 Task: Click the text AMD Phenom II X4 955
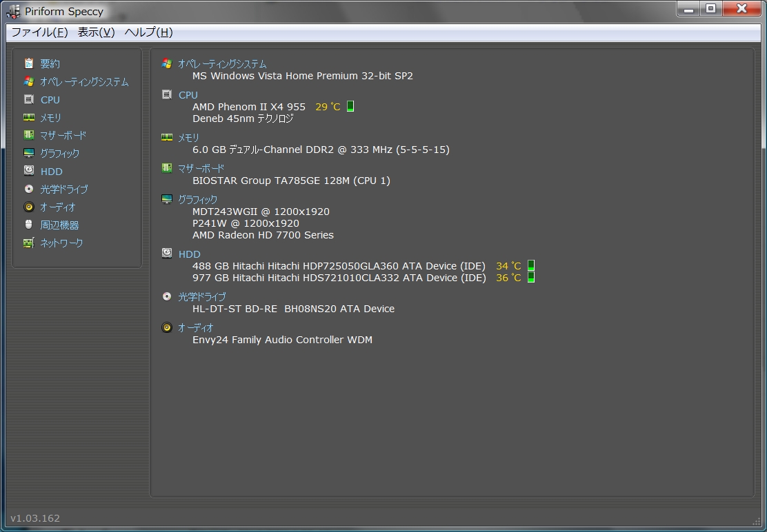click(249, 107)
